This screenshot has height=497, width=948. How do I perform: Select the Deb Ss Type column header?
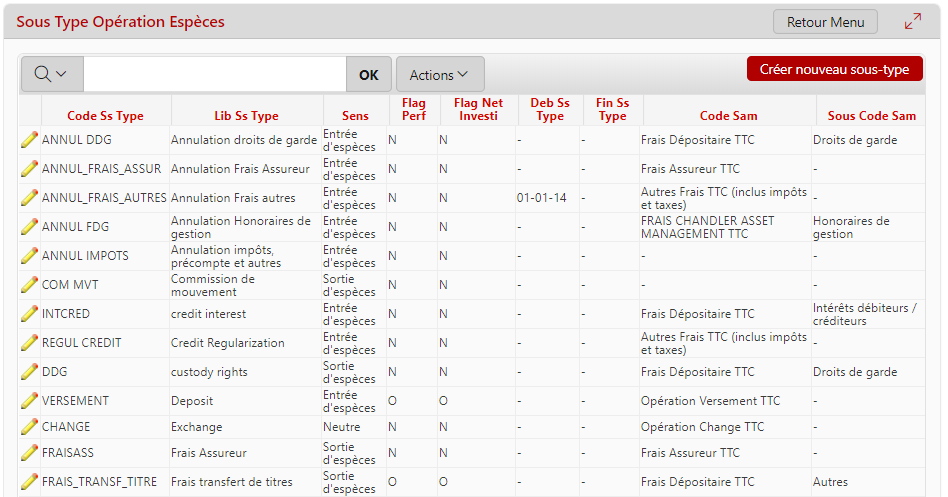tap(549, 109)
